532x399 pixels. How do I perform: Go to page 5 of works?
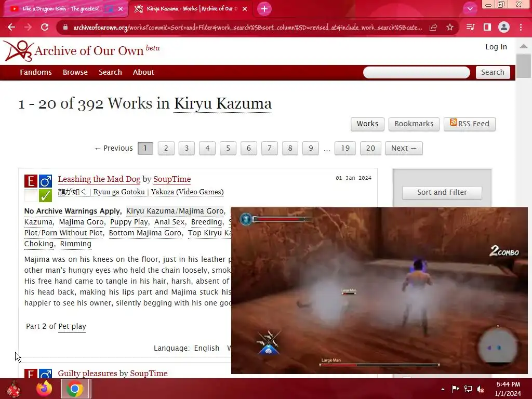[x=228, y=148]
